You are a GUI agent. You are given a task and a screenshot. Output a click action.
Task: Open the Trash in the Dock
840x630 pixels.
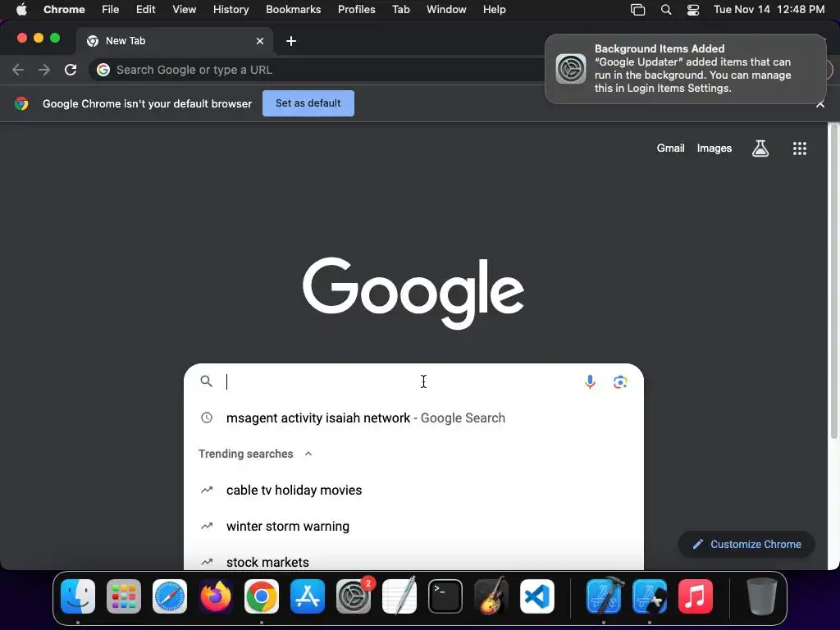[x=762, y=596]
